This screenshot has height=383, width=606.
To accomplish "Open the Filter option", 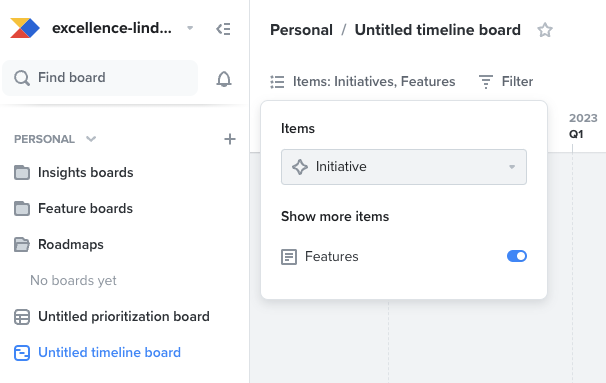I will click(x=506, y=82).
